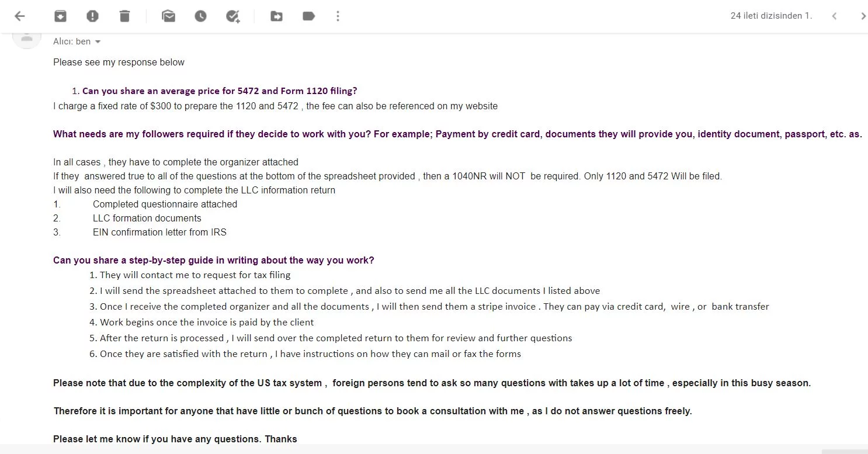This screenshot has width=868, height=454.
Task: Open the three-dot more options menu
Action: point(338,16)
